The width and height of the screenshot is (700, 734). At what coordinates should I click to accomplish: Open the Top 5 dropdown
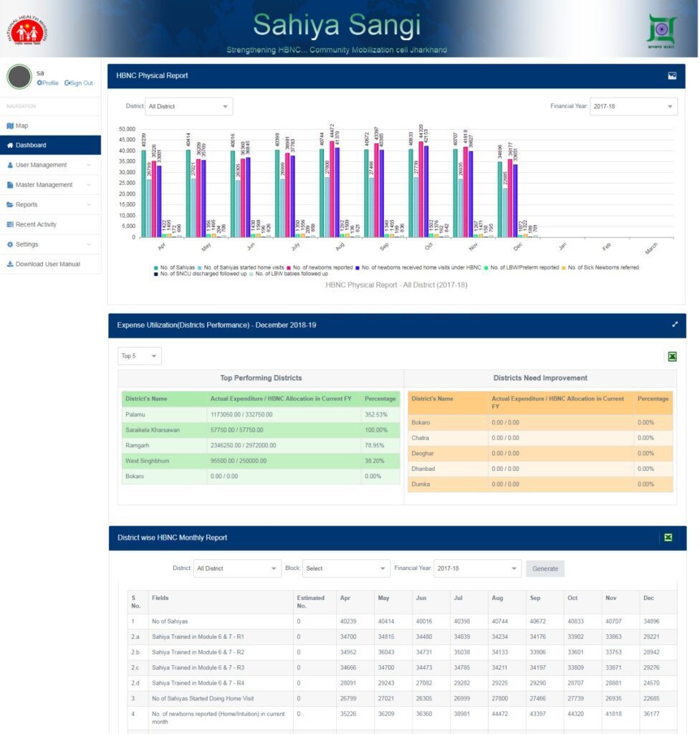click(140, 356)
